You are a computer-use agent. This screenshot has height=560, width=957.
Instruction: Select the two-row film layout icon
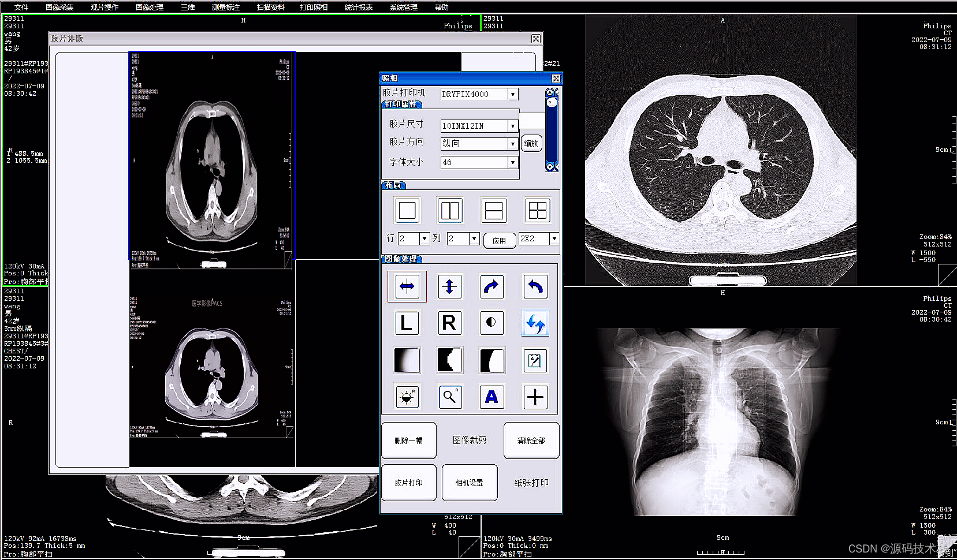coord(493,210)
